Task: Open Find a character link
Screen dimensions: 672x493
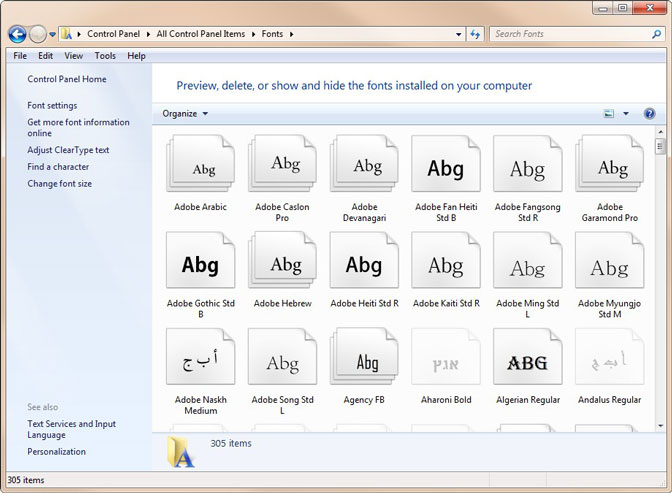Action: (x=58, y=167)
